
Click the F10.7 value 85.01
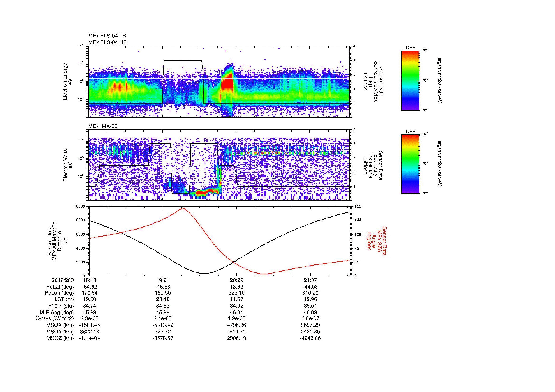click(310, 306)
